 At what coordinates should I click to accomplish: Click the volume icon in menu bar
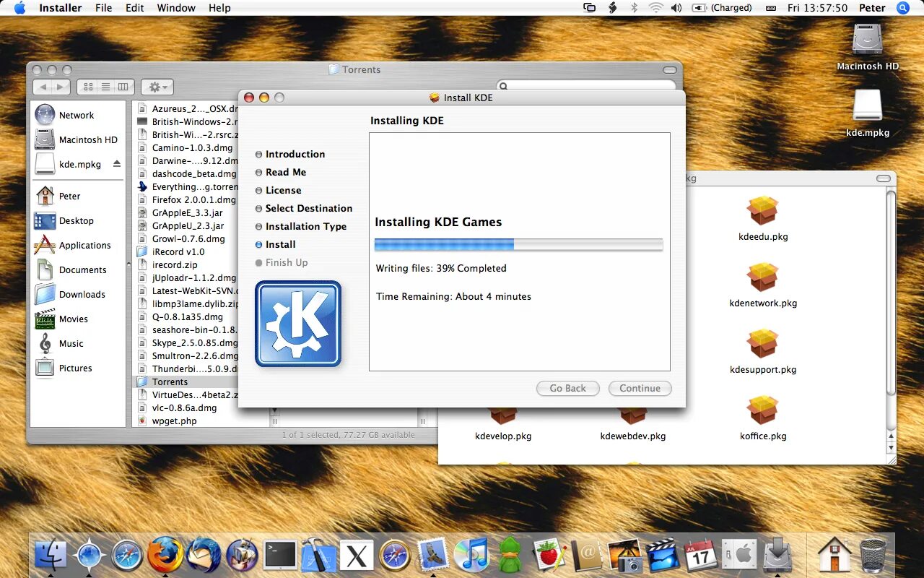[676, 8]
